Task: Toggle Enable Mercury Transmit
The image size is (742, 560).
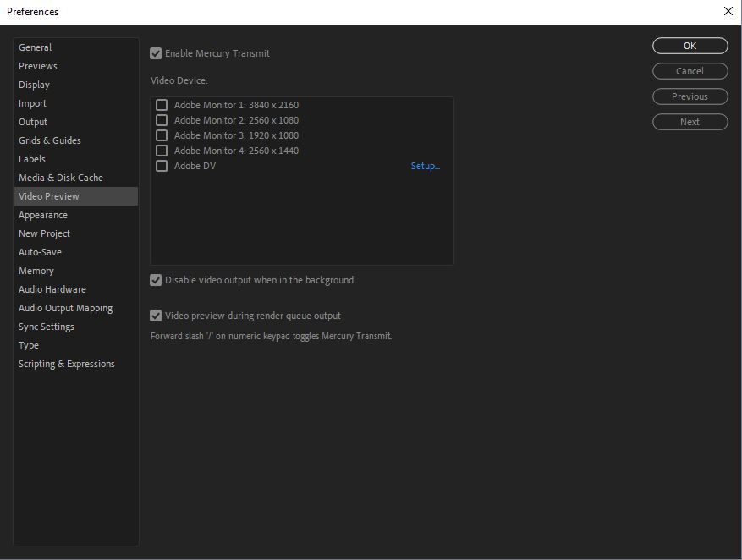Action: (x=156, y=52)
